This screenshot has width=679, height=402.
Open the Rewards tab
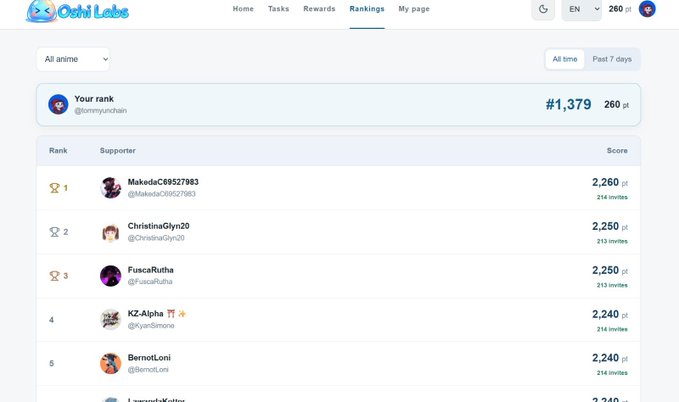click(319, 9)
